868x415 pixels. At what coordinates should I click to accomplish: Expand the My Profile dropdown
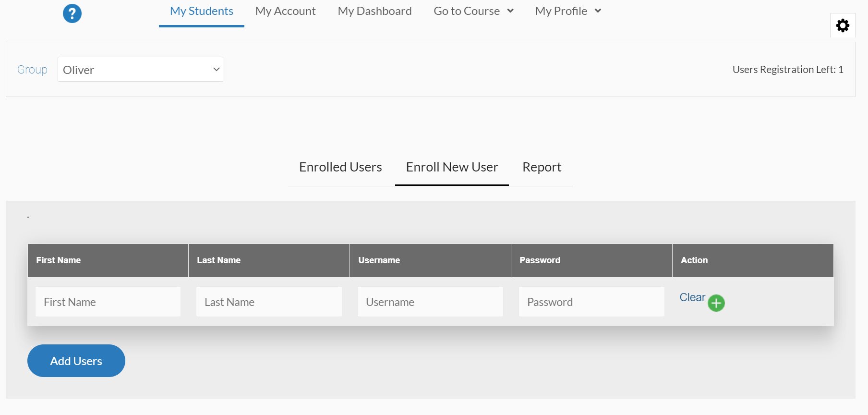568,11
